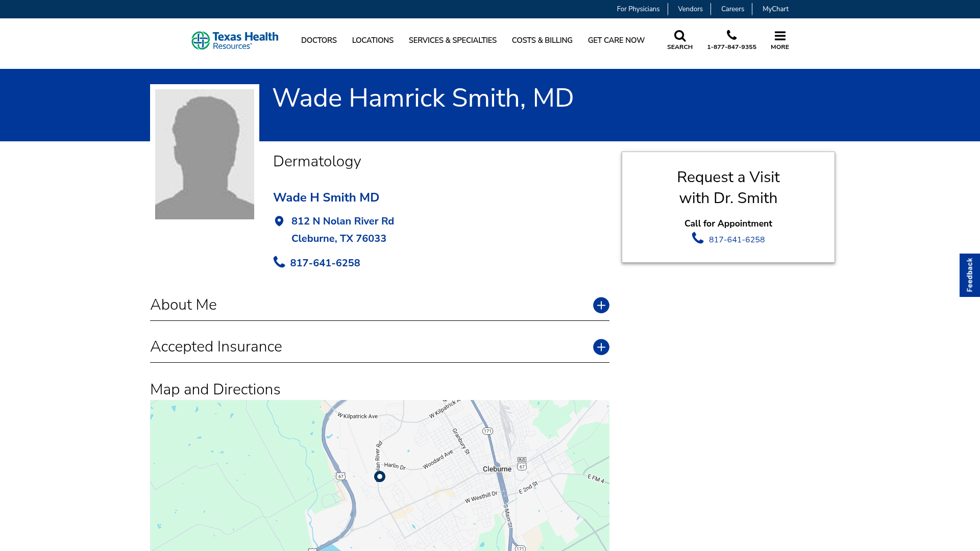Open the LOCATIONS navigation item
This screenshot has height=551, width=980.
click(x=373, y=40)
